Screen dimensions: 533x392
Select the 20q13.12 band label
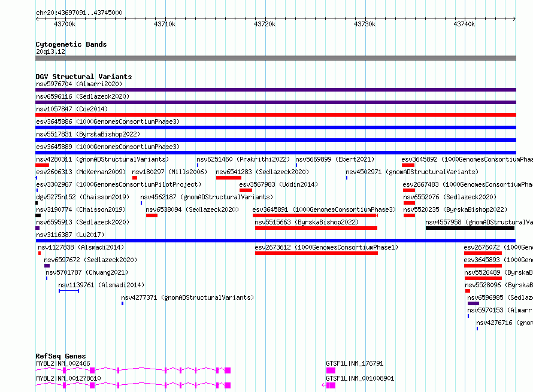tap(50, 51)
